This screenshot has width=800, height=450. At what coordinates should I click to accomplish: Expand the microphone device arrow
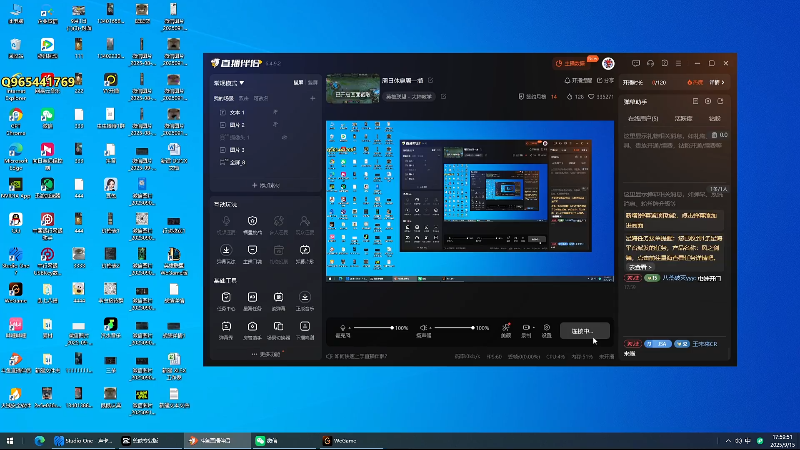(349, 328)
